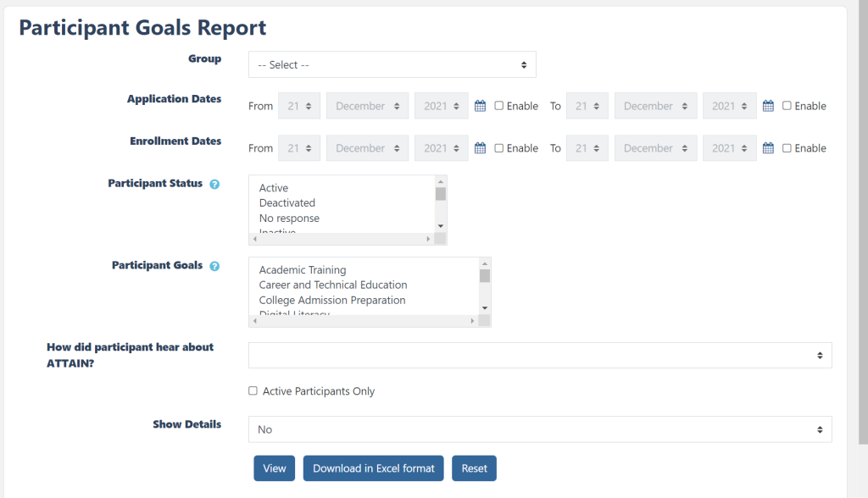Download report in Excel format

(373, 468)
